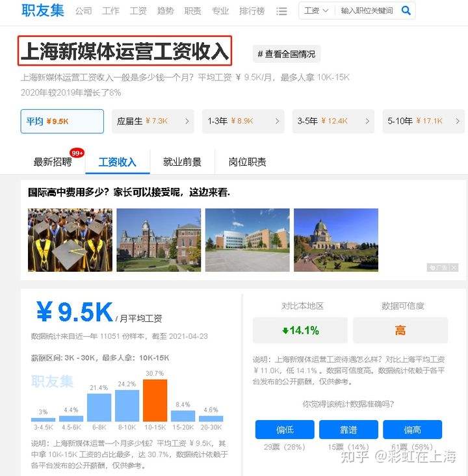Expand the 3-5年 ¥12.4K salary option
The image size is (468, 476).
point(333,121)
